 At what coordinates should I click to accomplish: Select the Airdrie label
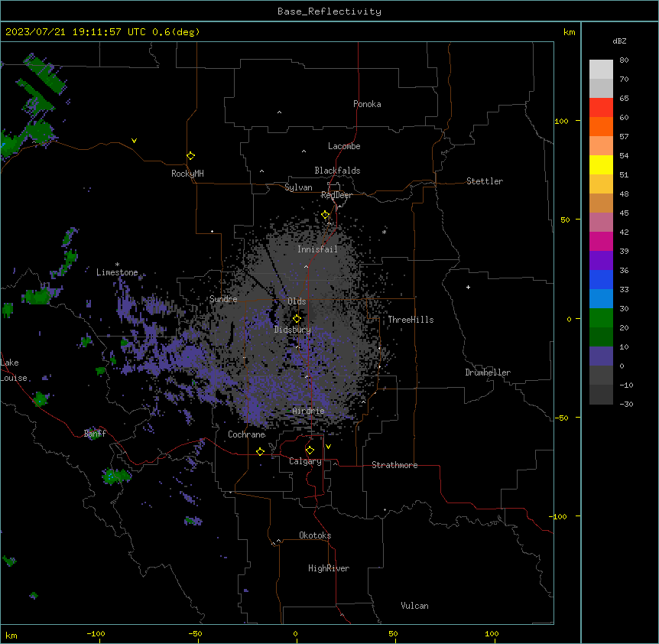(x=308, y=411)
